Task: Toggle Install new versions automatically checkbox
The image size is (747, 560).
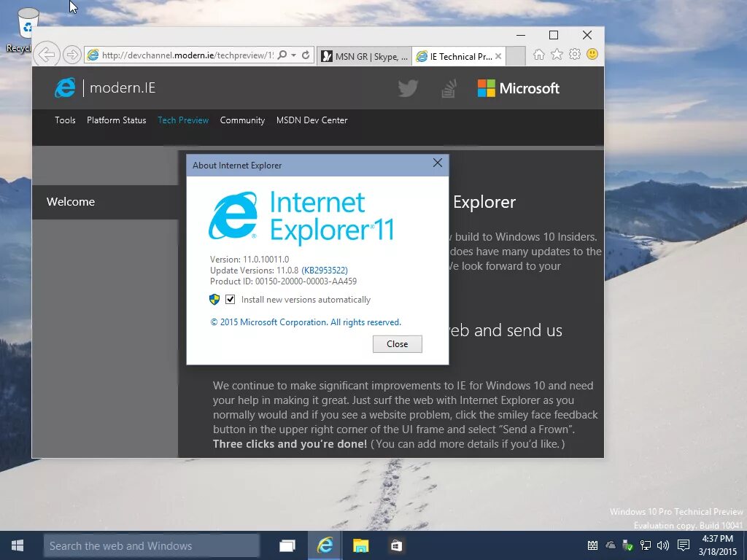Action: tap(230, 299)
